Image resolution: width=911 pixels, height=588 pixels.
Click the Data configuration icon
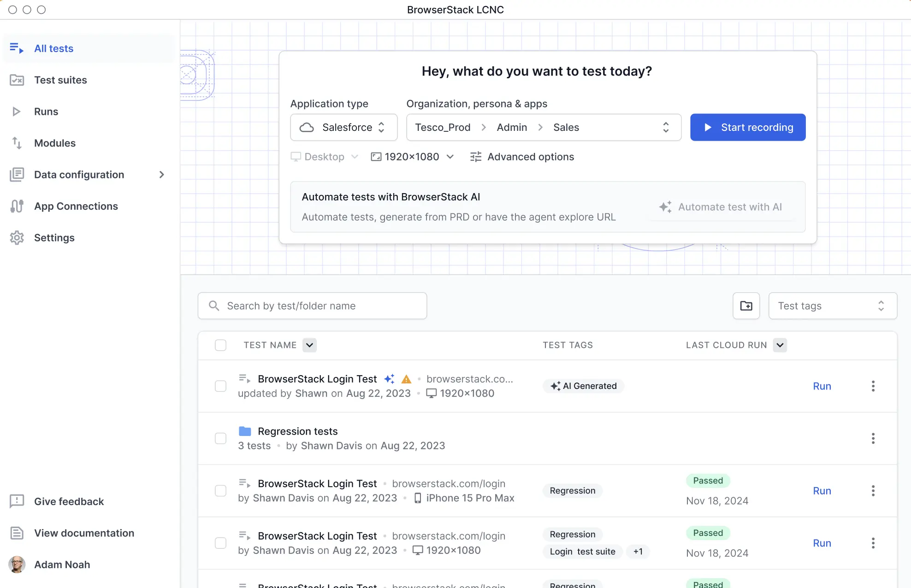[x=17, y=175]
